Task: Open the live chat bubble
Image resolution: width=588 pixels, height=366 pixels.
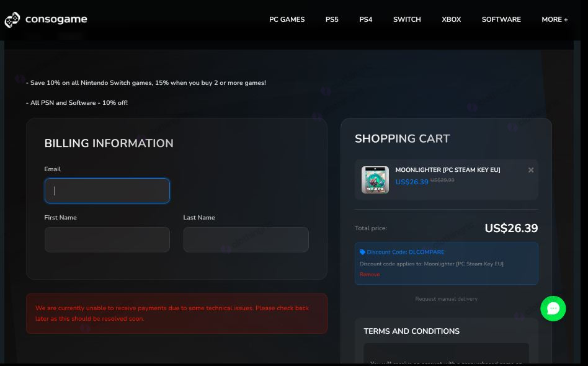Action: pos(553,308)
